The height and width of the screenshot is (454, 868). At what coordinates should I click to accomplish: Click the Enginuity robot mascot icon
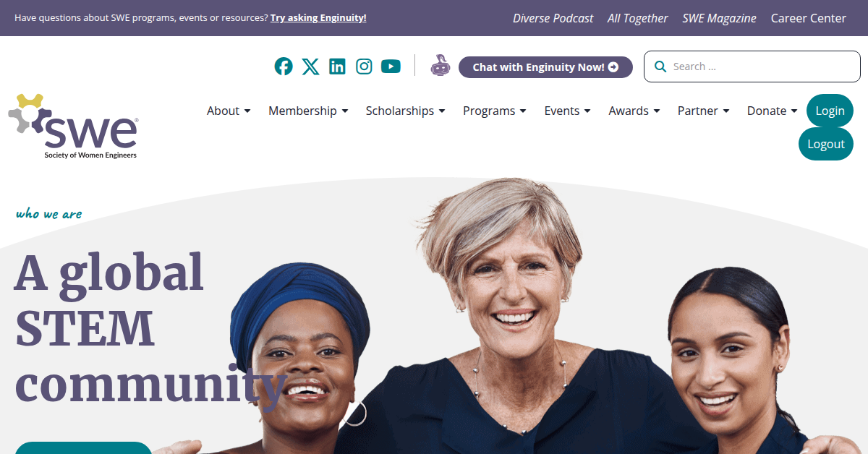(440, 66)
